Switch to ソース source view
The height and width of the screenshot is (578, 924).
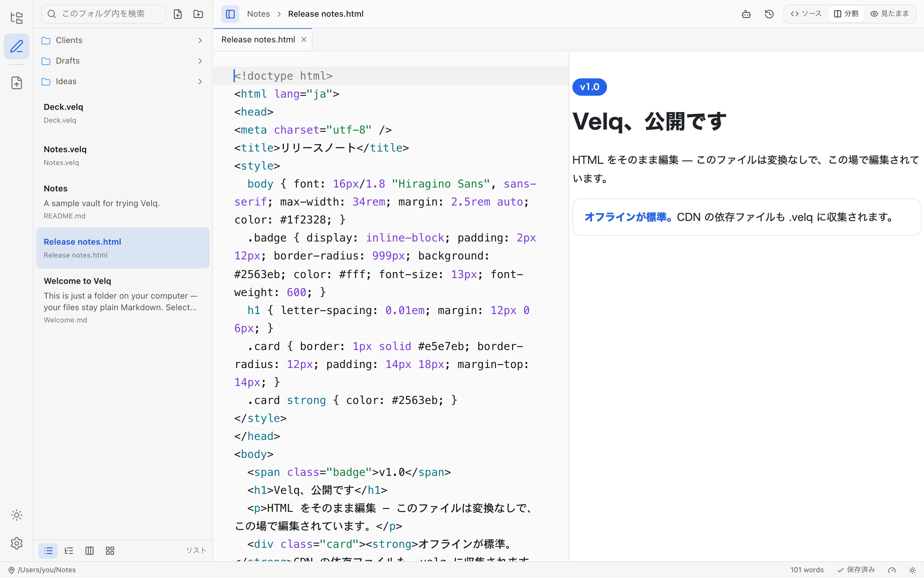806,14
